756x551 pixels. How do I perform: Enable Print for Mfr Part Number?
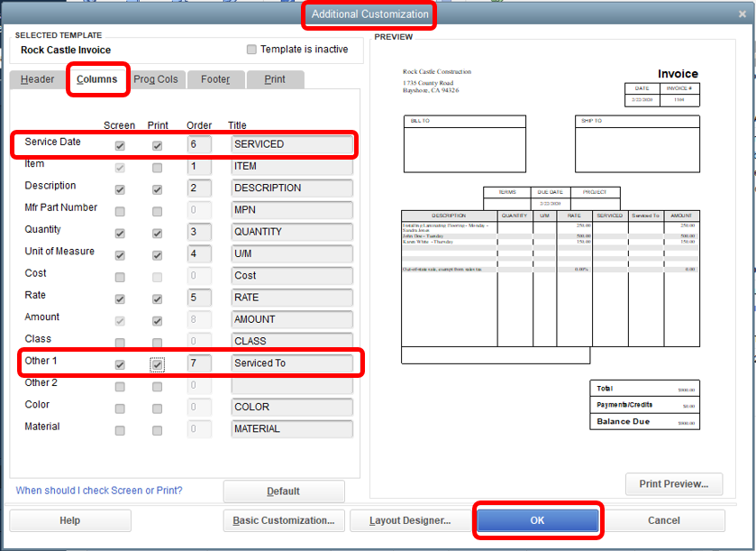click(x=157, y=210)
